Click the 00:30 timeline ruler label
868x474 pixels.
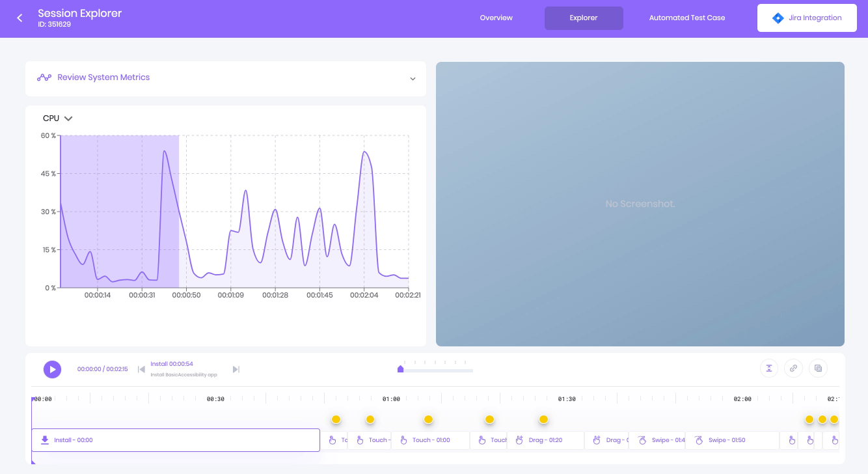click(215, 399)
